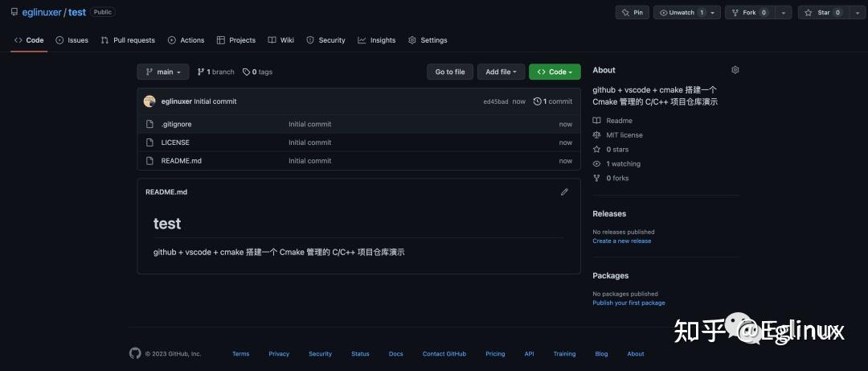Image resolution: width=868 pixels, height=371 pixels.
Task: Star the repository
Action: coord(823,12)
